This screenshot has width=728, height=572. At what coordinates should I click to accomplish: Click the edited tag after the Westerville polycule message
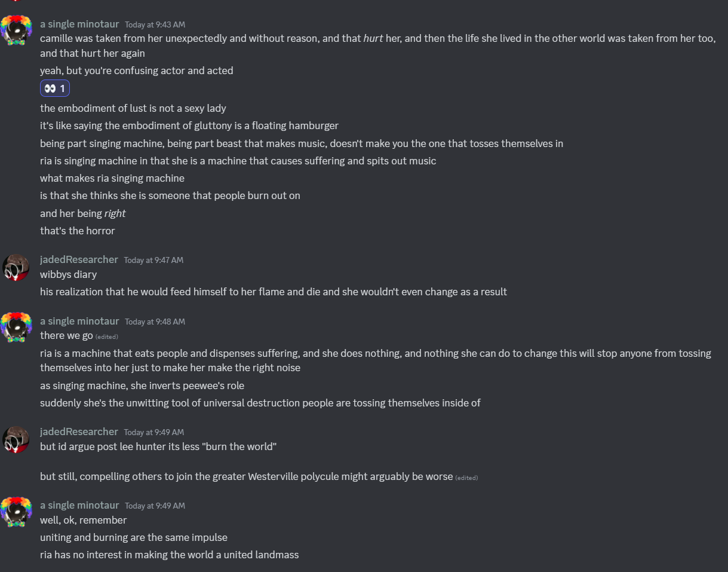pos(466,478)
